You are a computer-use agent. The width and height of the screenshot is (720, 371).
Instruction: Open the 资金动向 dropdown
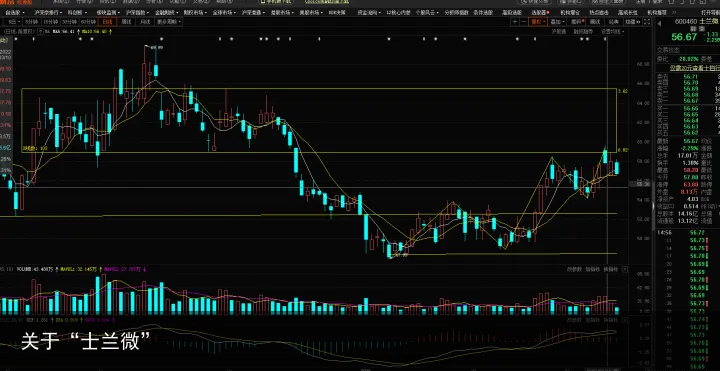tap(370, 12)
